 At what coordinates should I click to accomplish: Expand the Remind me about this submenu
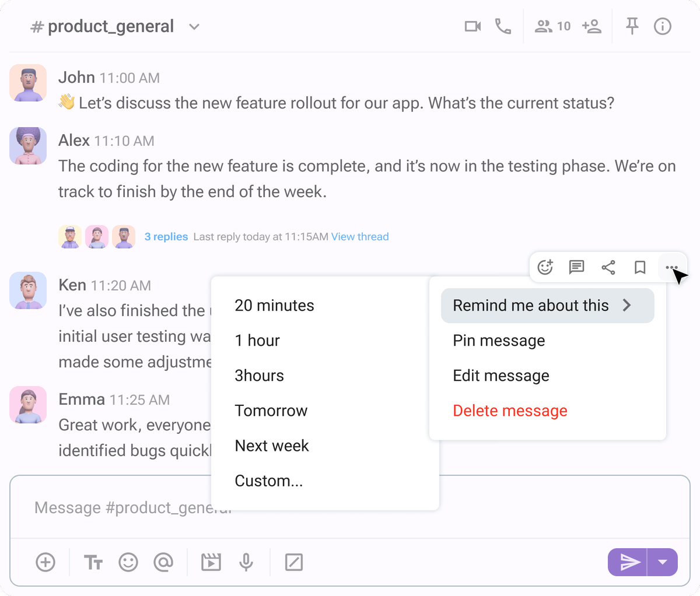pos(547,305)
